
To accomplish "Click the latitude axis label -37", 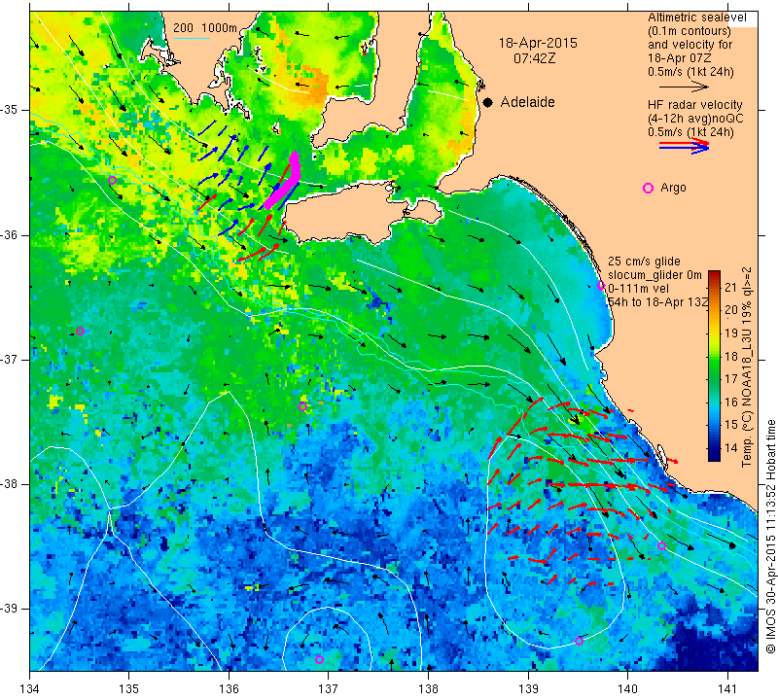I will (10, 359).
